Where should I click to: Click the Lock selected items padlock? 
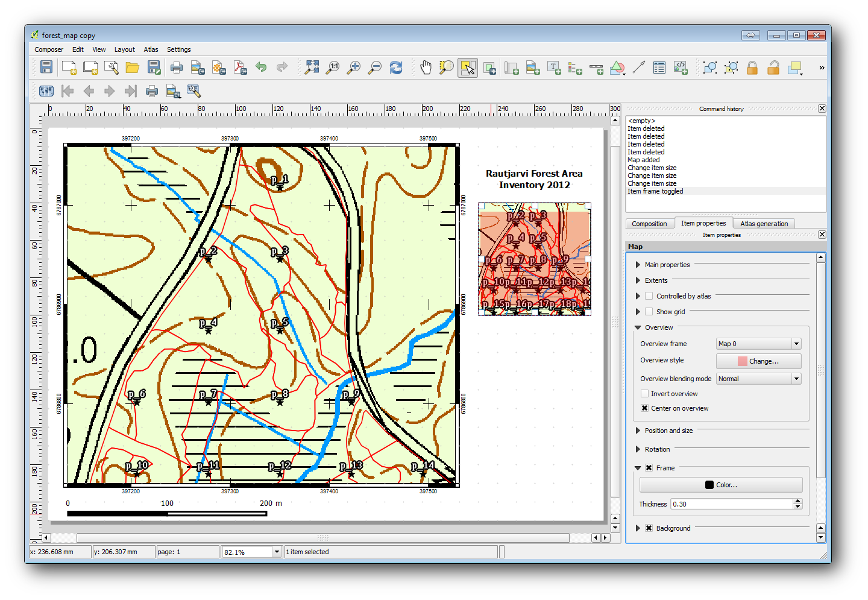tap(752, 68)
